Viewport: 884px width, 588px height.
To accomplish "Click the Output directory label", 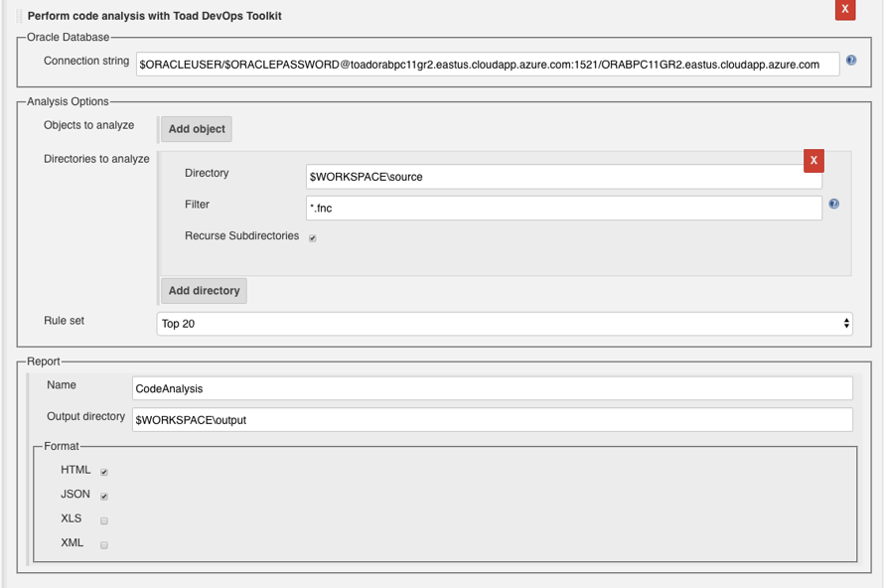I will (85, 416).
